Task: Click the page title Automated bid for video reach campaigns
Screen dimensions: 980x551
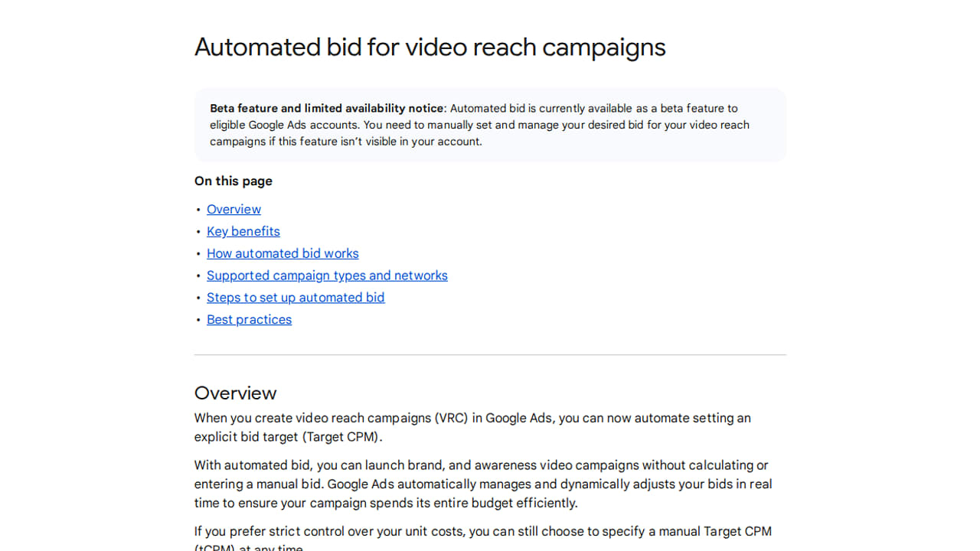Action: (x=430, y=47)
